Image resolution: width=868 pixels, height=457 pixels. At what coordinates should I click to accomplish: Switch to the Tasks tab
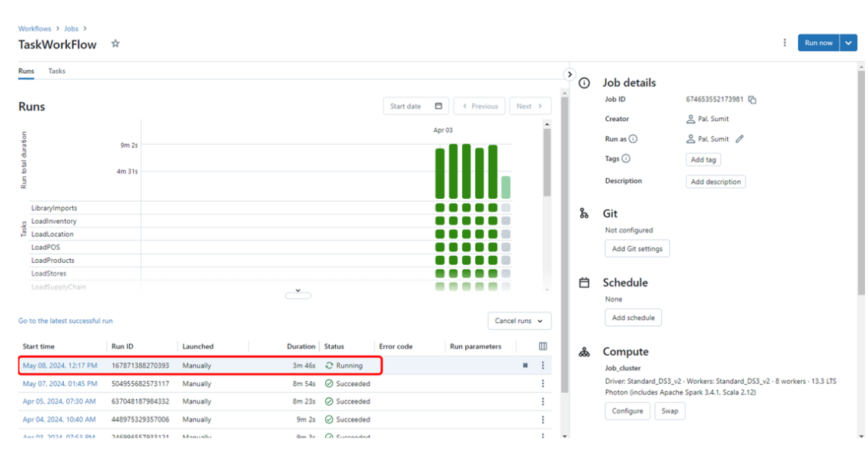point(56,71)
